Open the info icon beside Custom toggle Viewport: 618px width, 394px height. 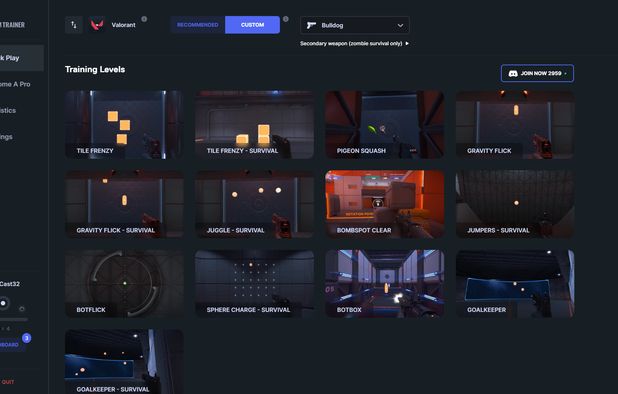pos(286,19)
